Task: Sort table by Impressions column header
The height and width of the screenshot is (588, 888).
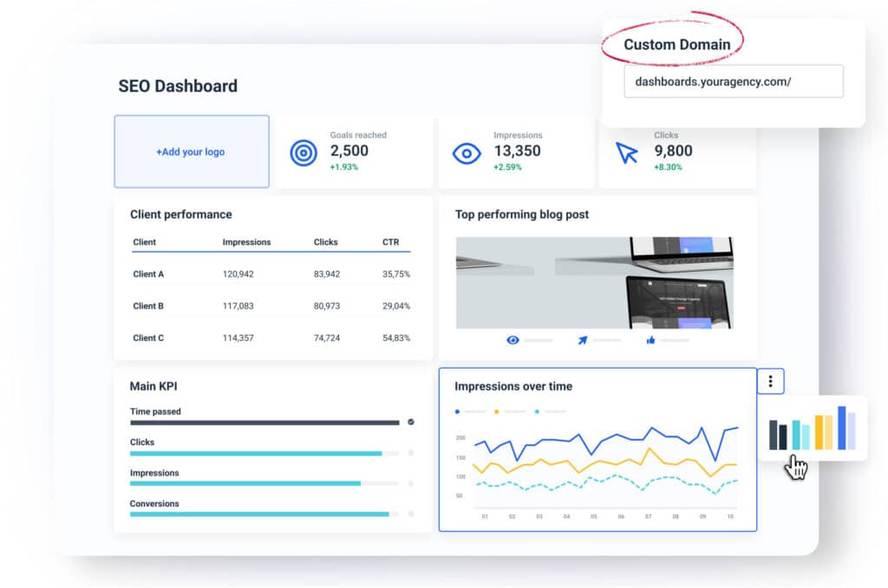Action: (246, 242)
